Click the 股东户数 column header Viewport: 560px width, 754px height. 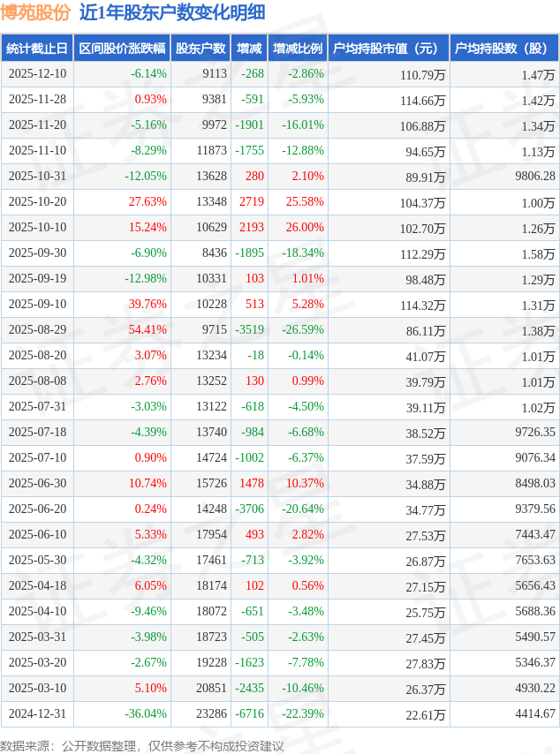point(201,49)
